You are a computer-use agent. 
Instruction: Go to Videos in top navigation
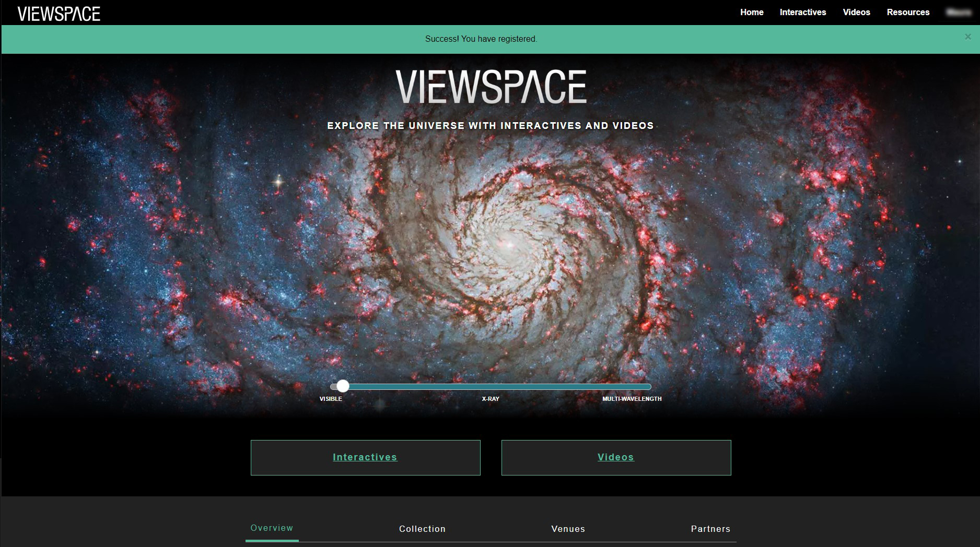click(x=856, y=12)
